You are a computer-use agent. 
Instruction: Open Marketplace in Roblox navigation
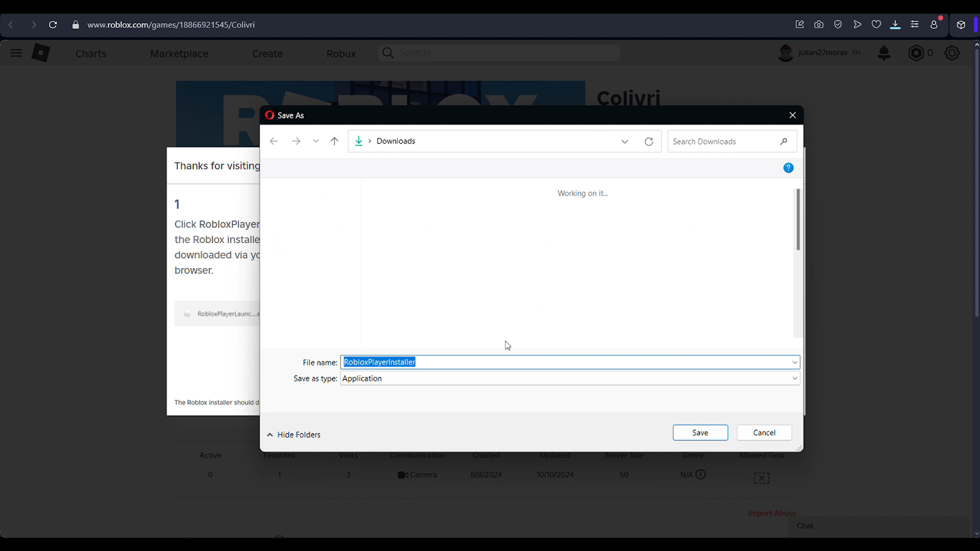pos(179,54)
